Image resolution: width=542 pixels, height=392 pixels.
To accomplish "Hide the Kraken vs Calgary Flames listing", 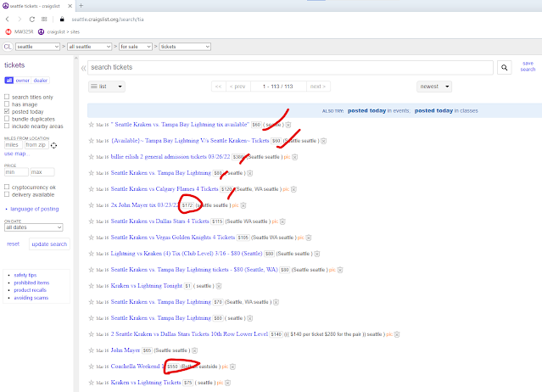I will 293,189.
